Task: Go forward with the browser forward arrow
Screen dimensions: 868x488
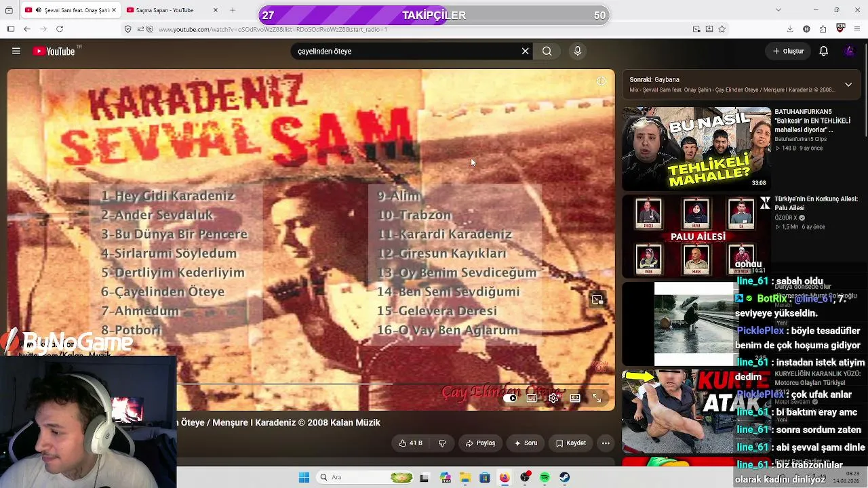Action: click(x=43, y=29)
